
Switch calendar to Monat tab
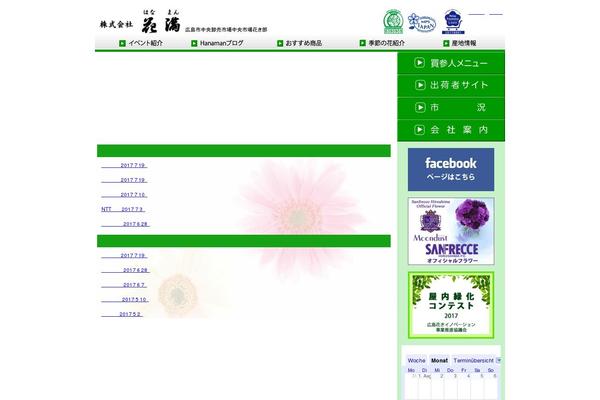coord(439,360)
